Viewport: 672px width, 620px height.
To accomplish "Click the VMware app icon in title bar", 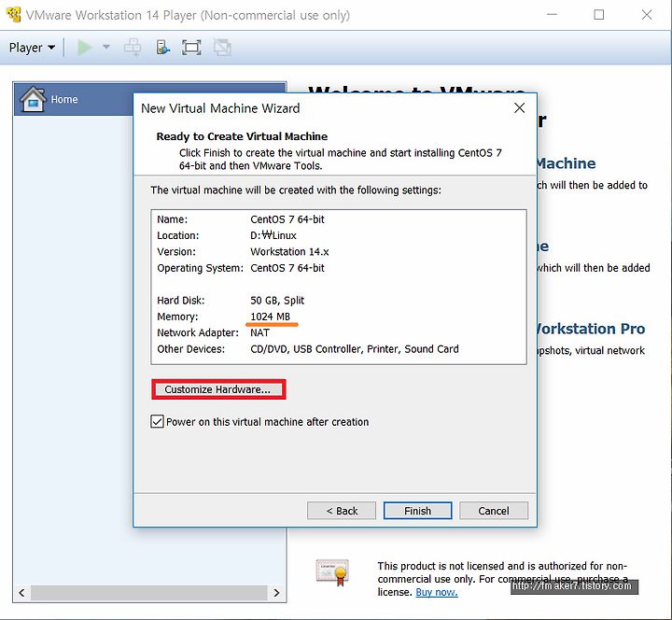I will click(x=14, y=15).
